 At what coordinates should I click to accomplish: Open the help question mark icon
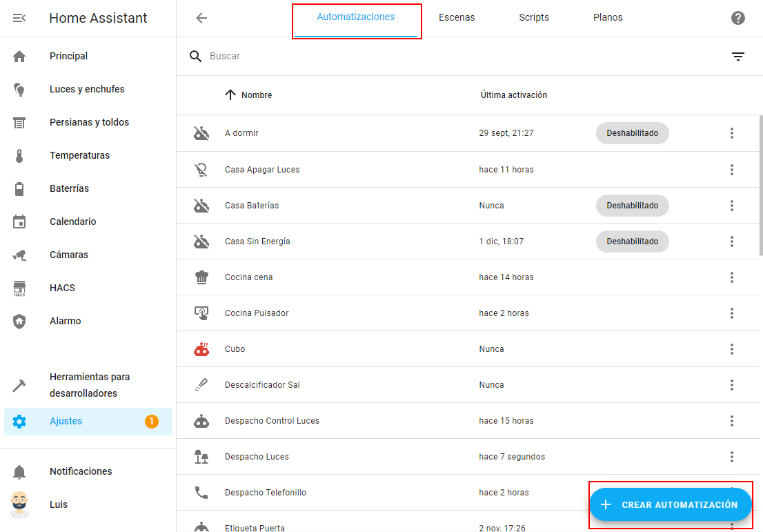point(737,18)
